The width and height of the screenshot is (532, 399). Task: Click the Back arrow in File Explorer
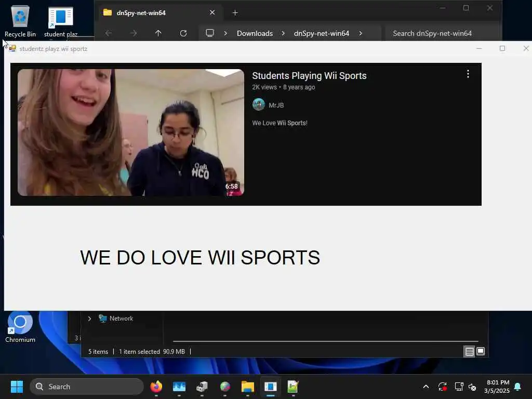point(109,33)
